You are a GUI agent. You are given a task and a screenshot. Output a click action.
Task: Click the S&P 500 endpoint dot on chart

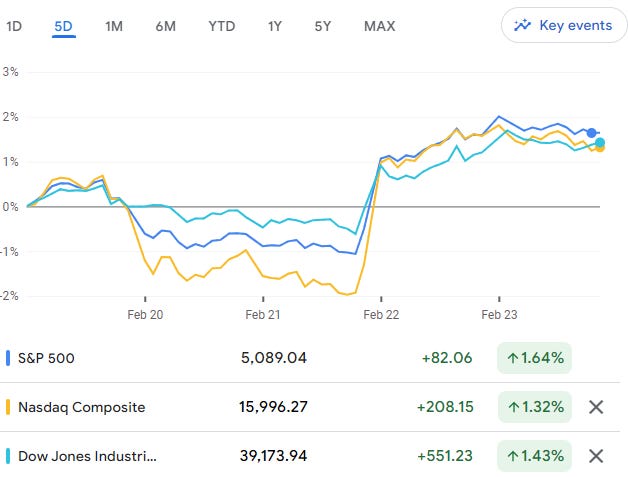(x=591, y=133)
